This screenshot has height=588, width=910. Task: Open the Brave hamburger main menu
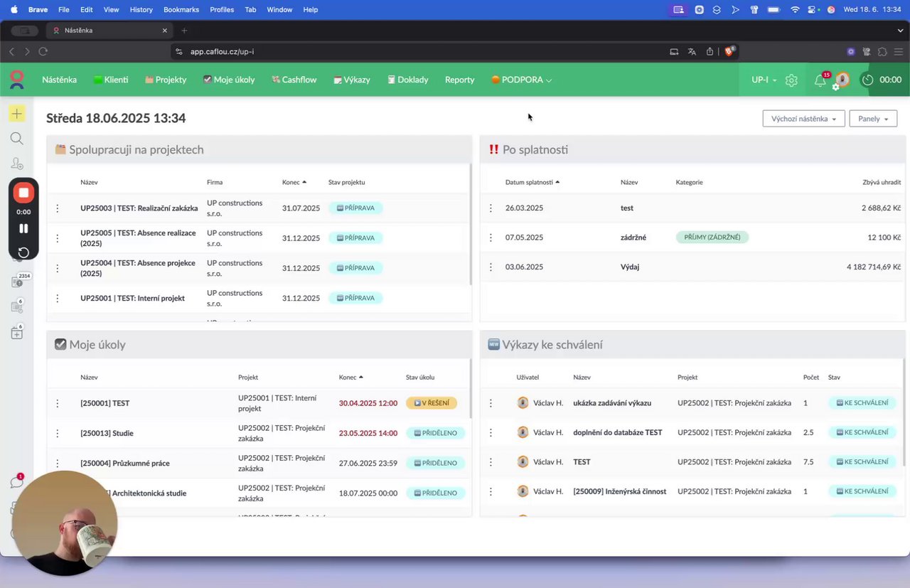899,51
